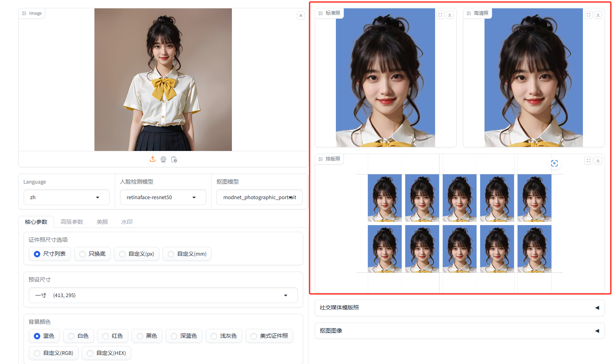Expand the 抠图图像 section
The image size is (612, 364).
[460, 331]
